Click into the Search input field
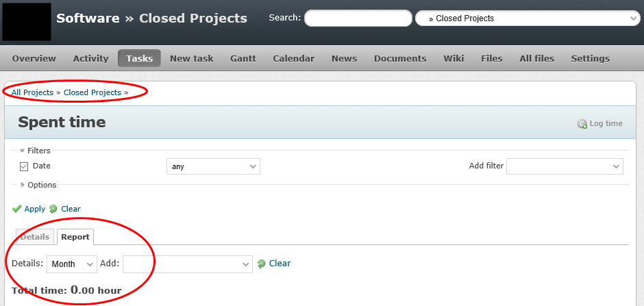 (x=358, y=18)
